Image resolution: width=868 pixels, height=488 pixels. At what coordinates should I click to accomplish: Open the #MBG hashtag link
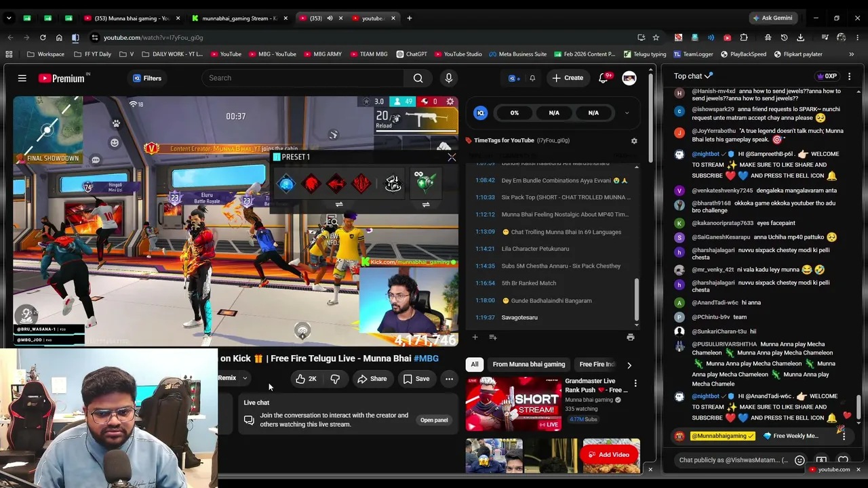[426, 358]
